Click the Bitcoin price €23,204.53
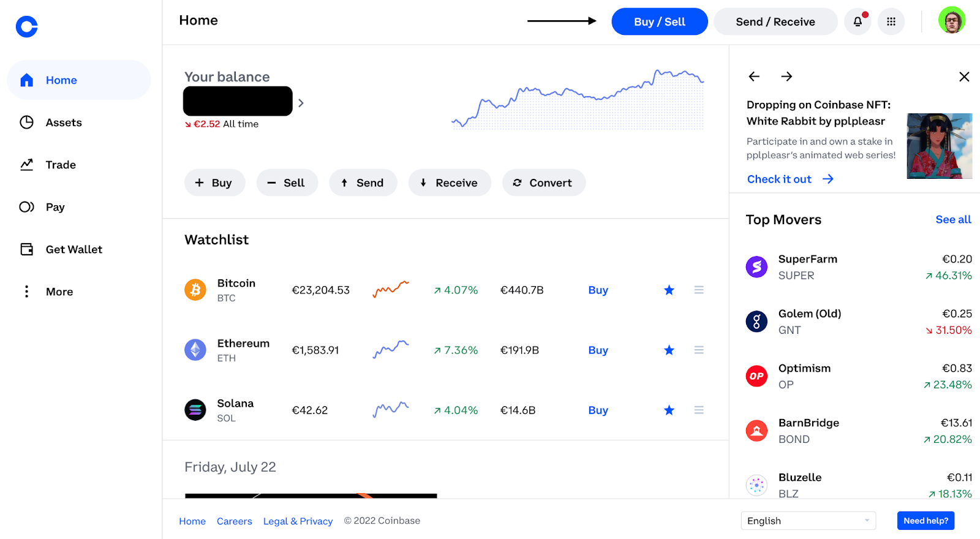This screenshot has height=539, width=980. (x=320, y=290)
